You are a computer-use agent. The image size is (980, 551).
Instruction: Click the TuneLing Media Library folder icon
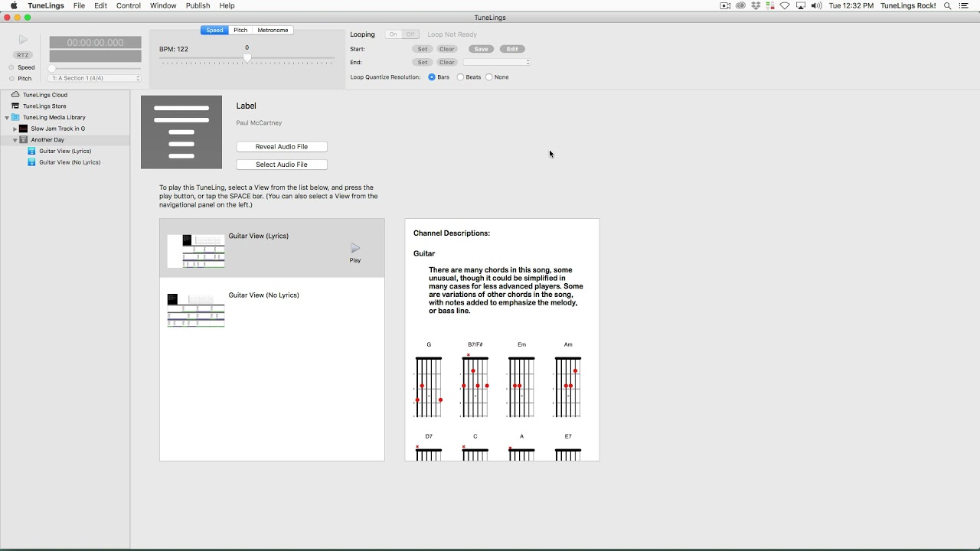pyautogui.click(x=15, y=117)
